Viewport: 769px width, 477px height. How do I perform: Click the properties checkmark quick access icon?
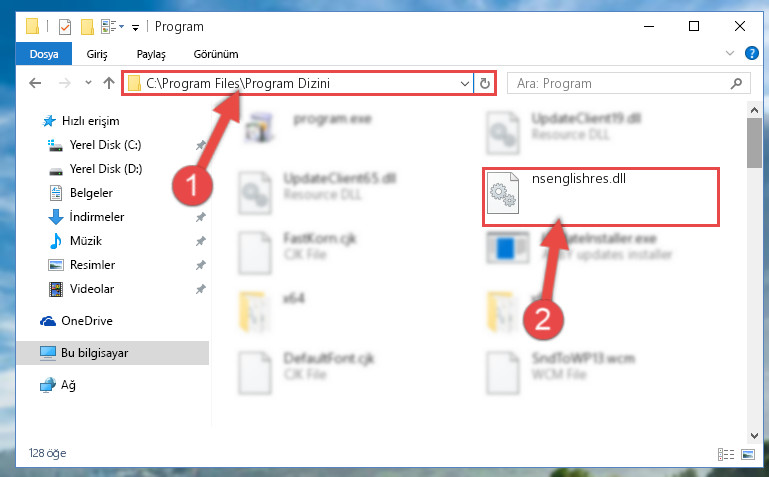click(65, 26)
